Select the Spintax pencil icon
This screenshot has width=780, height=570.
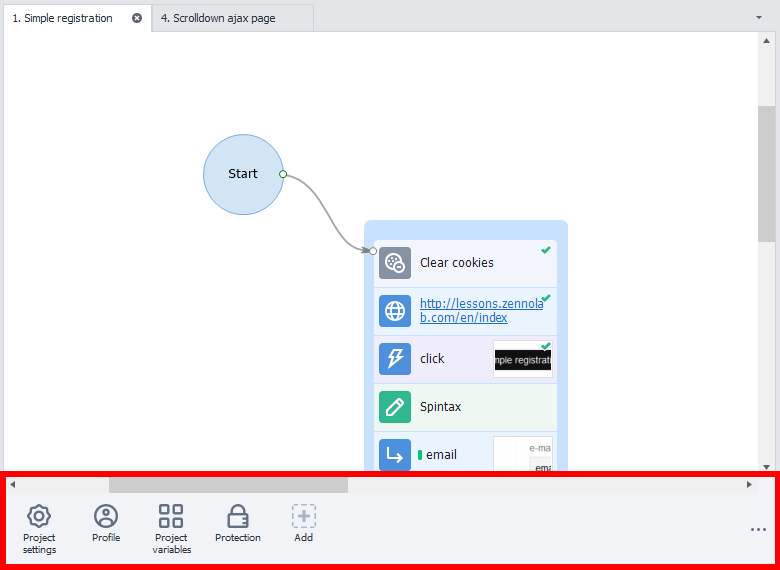[395, 407]
